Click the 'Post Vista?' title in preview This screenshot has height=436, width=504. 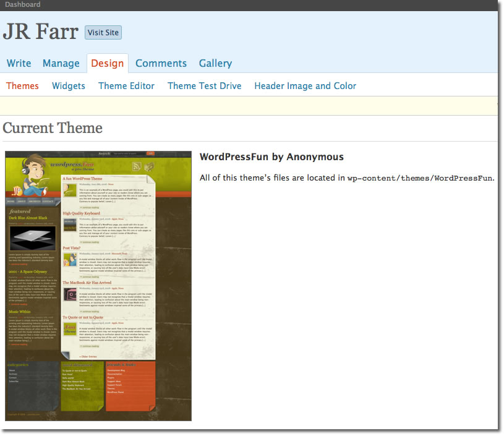point(71,248)
